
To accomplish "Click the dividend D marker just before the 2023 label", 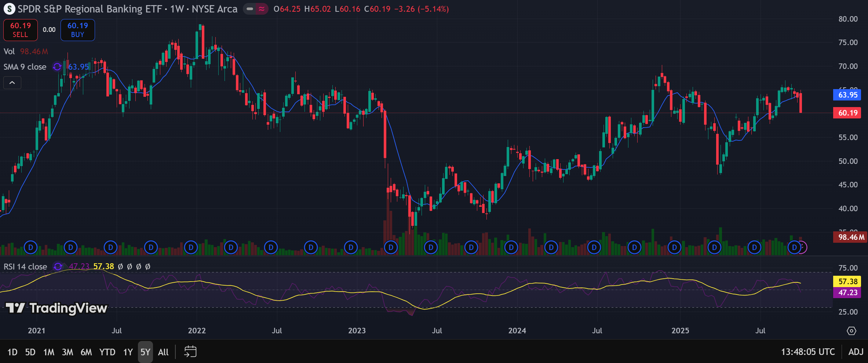I will point(351,247).
